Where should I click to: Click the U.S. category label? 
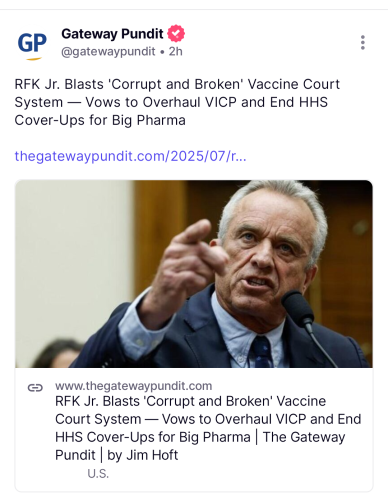coord(98,474)
